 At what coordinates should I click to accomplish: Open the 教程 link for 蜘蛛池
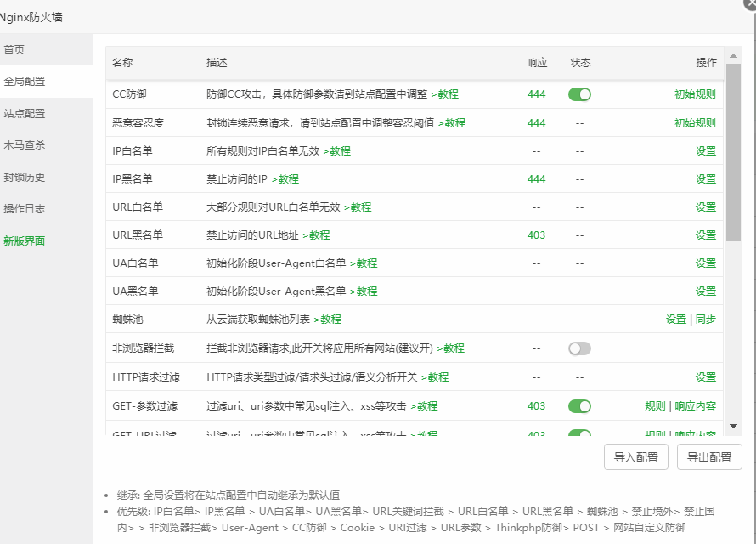(x=327, y=320)
